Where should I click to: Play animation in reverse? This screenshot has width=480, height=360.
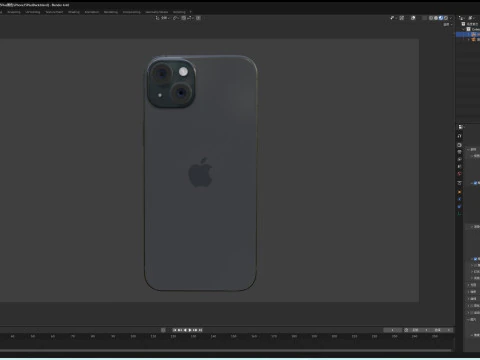click(185, 330)
